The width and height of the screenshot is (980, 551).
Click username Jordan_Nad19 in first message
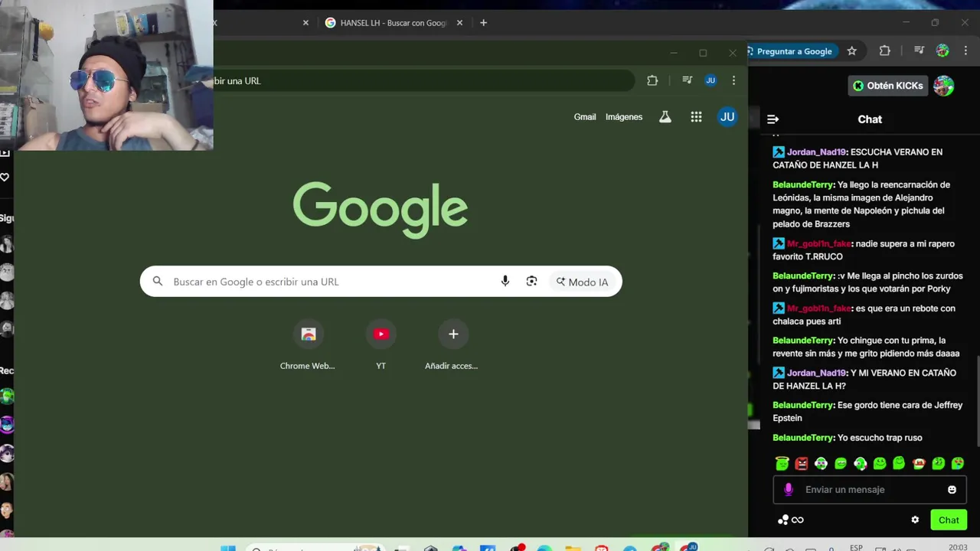click(x=816, y=152)
